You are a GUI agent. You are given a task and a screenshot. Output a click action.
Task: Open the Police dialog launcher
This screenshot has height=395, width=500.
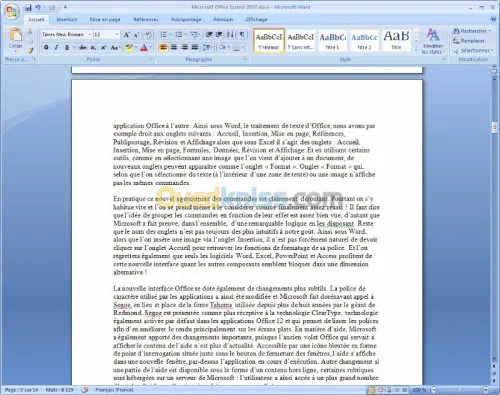coord(151,59)
